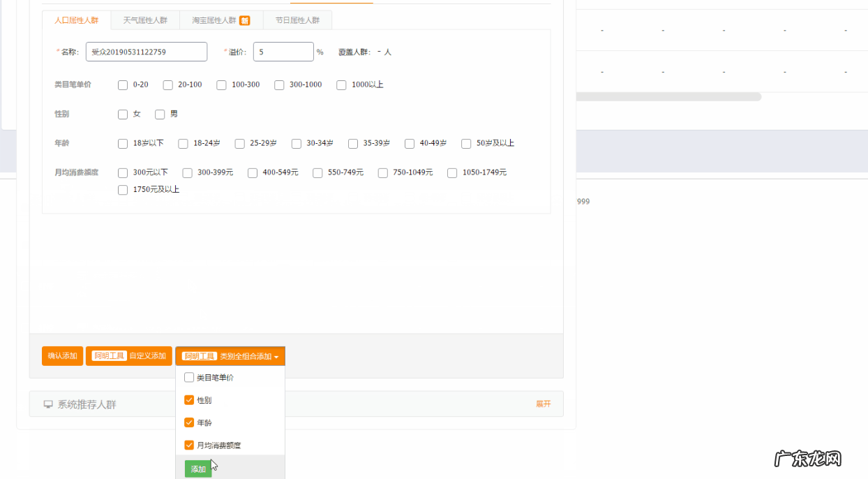Uncheck 性别 in the combination dropdown
Screen dimensions: 868x479
[x=189, y=399]
